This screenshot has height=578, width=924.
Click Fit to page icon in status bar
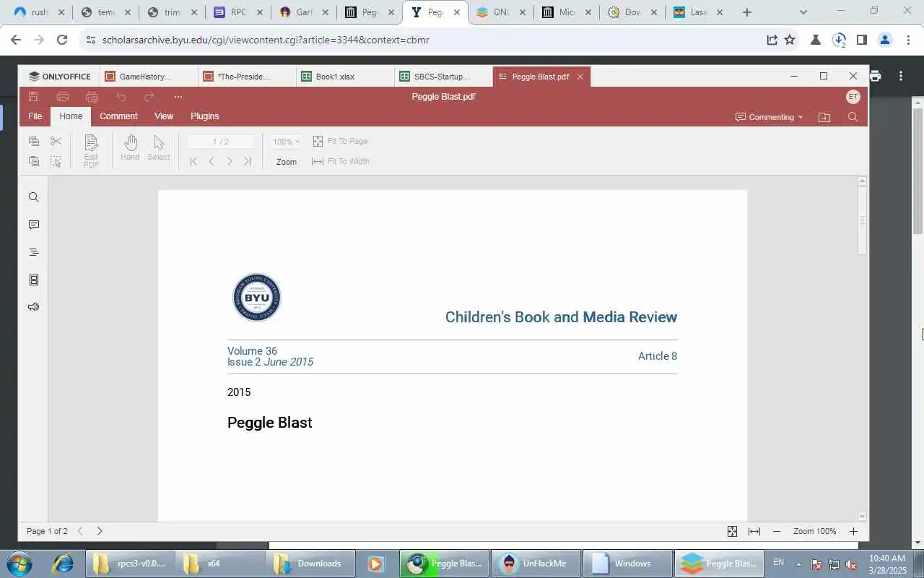pos(732,532)
